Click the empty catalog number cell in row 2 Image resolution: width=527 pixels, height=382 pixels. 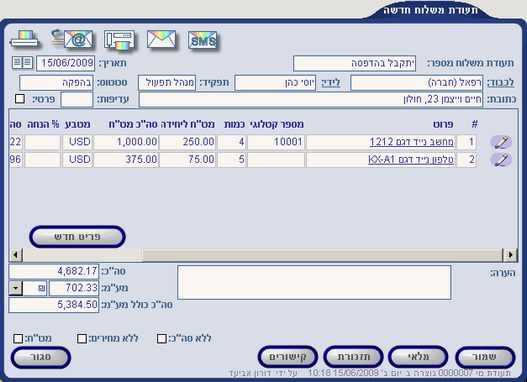(x=276, y=160)
